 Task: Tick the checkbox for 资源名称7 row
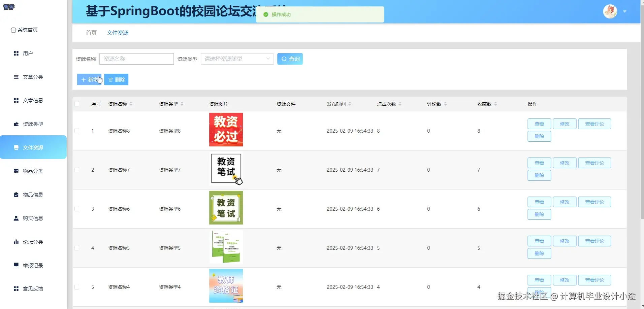click(x=77, y=170)
